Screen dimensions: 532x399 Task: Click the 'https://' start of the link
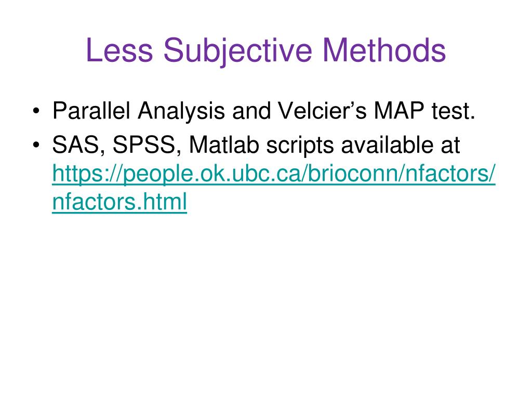(x=87, y=174)
